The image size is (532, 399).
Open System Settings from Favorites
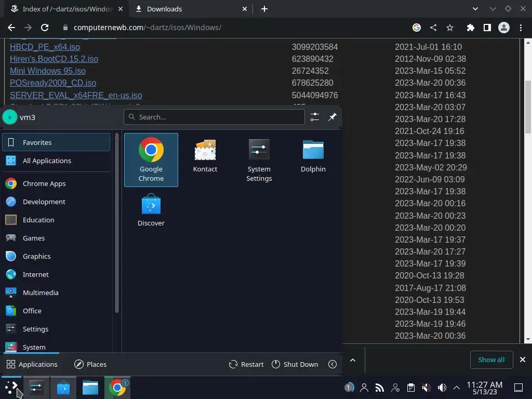click(x=259, y=160)
